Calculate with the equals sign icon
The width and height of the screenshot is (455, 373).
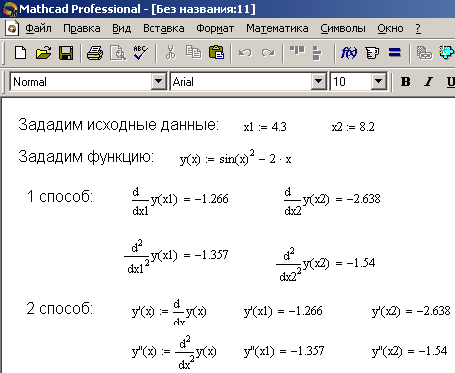click(x=395, y=53)
